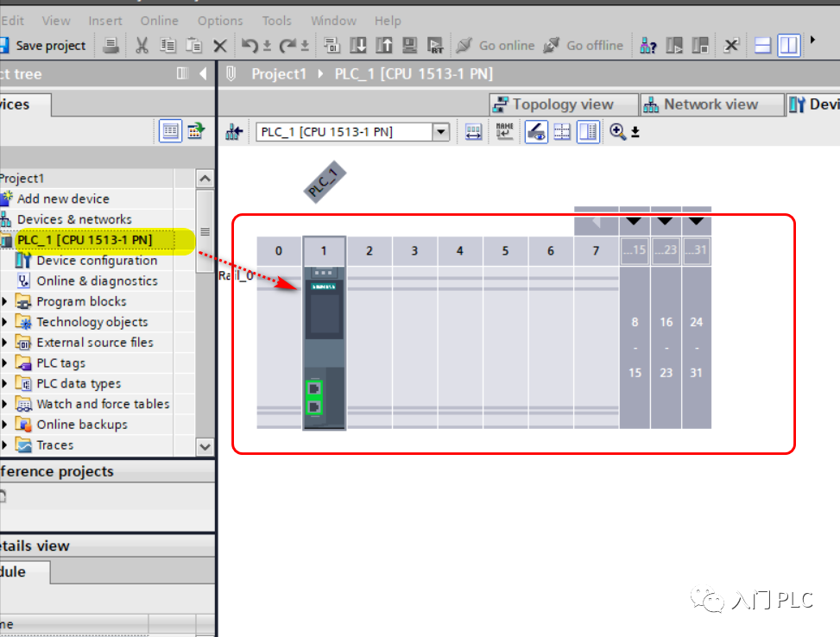This screenshot has width=840, height=637.
Task: Click the Start runtime RT icon
Action: (x=435, y=46)
